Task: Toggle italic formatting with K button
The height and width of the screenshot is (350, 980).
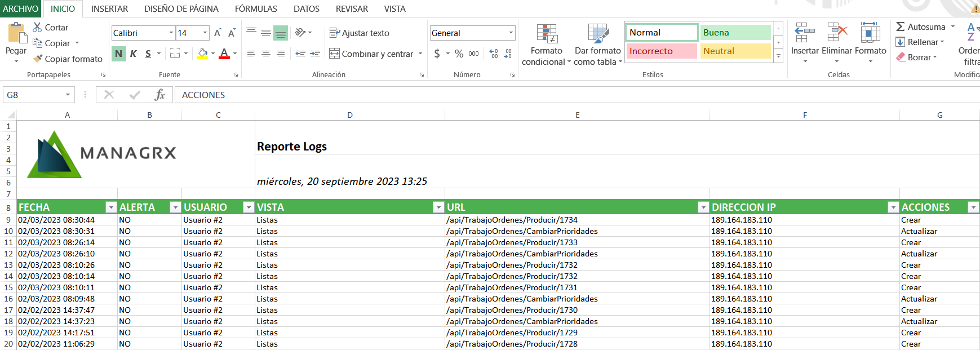Action: coord(134,54)
